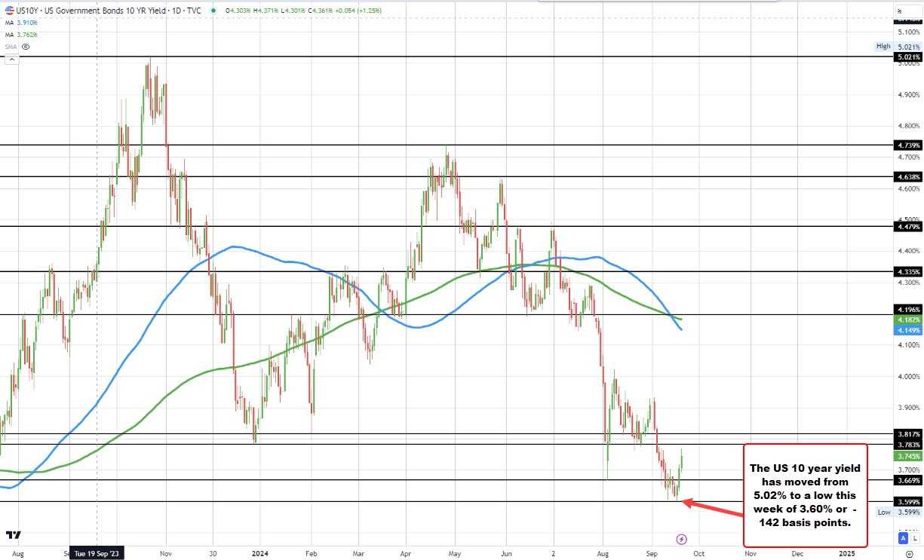Click the blue 4.149% moving average label
924x560 pixels.
point(907,330)
